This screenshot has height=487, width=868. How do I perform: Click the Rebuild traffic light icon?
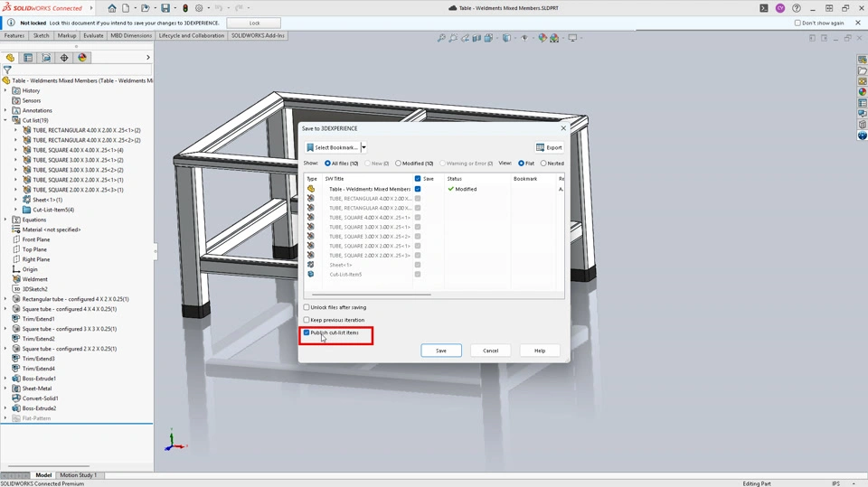[x=185, y=8]
